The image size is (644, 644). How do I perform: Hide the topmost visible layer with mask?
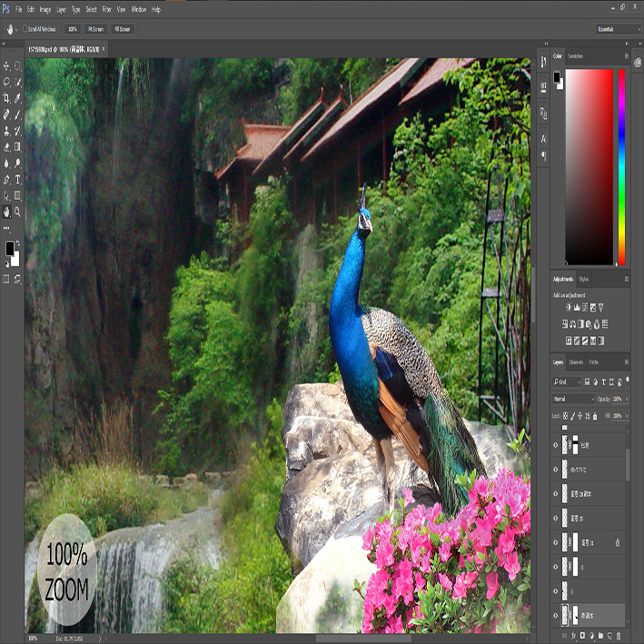coord(556,445)
